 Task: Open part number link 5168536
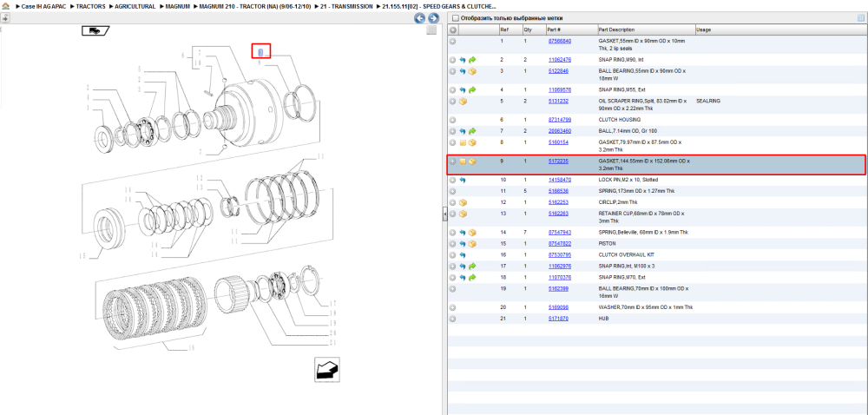(558, 191)
